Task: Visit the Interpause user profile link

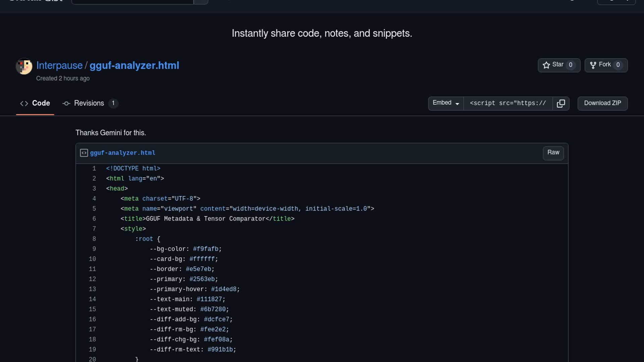Action: click(59, 66)
